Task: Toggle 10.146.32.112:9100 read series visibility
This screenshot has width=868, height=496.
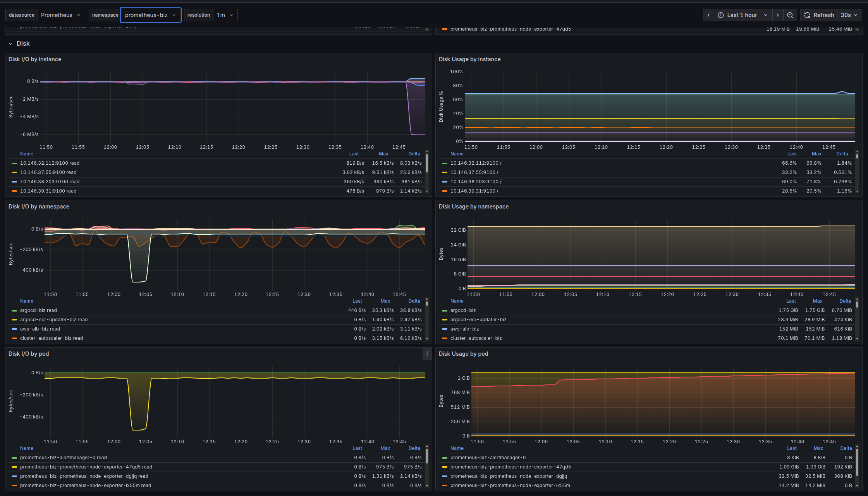Action: point(50,163)
